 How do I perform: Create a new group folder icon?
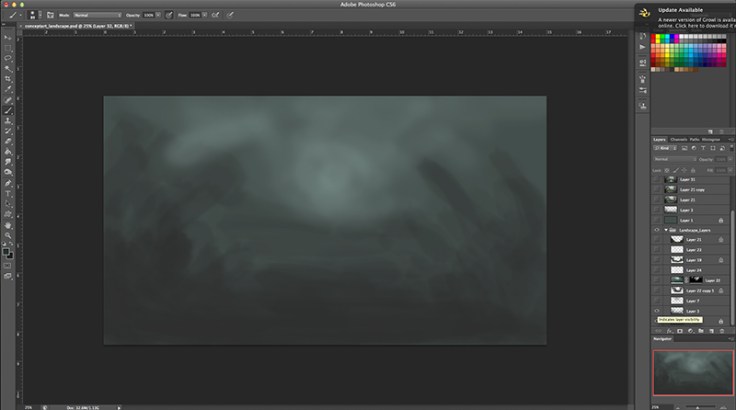[x=701, y=331]
